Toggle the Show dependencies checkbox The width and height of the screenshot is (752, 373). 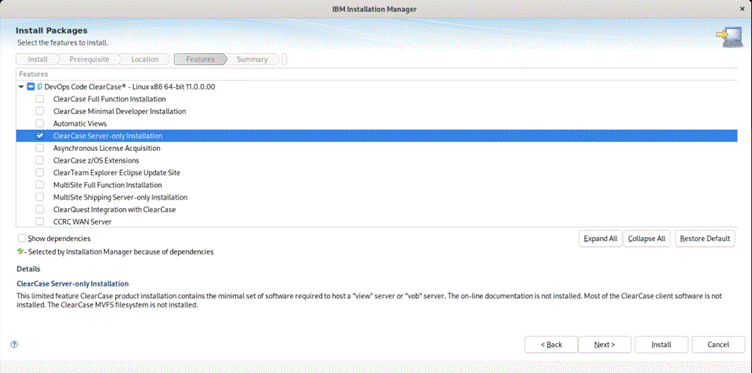tap(22, 238)
